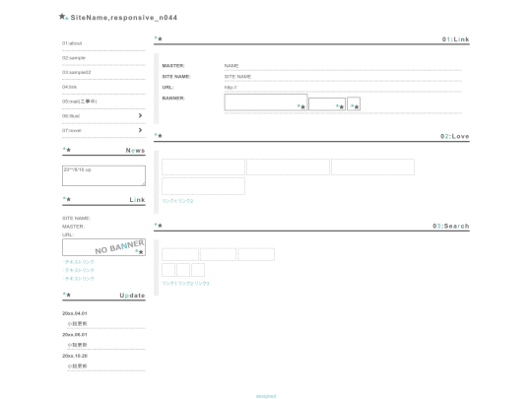Click the star icon beside News heading
Image resolution: width=532 pixels, height=399 pixels.
click(x=67, y=150)
